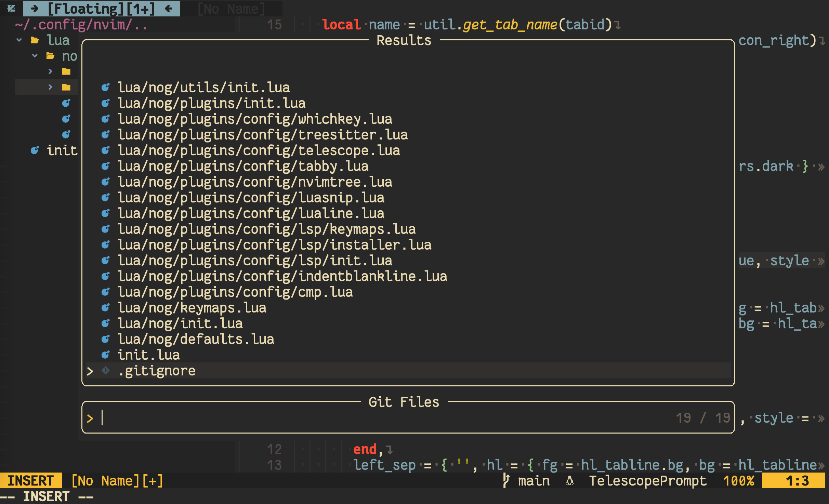Collapse the lua folder chevron

tap(19, 40)
